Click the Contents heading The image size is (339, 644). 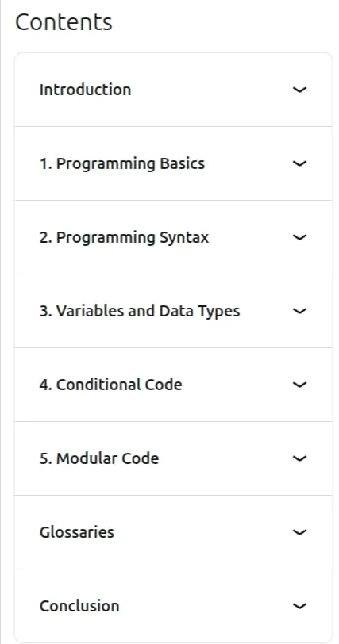[x=64, y=21]
